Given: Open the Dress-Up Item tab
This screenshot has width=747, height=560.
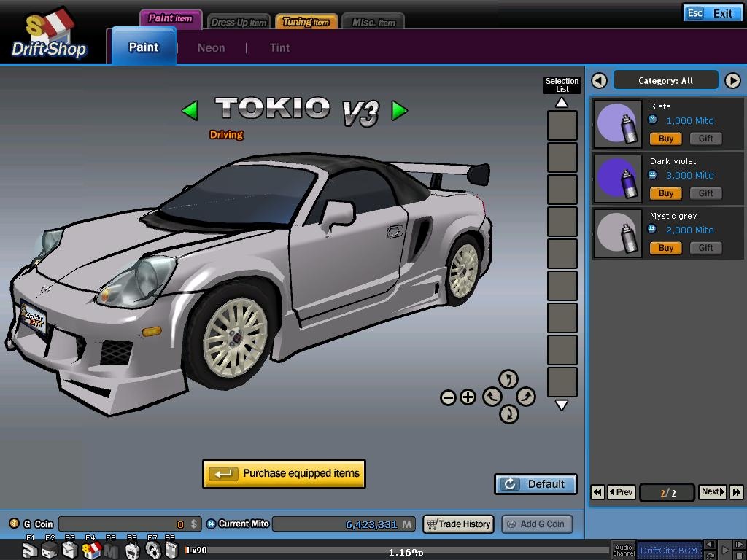Looking at the screenshot, I should (x=239, y=22).
